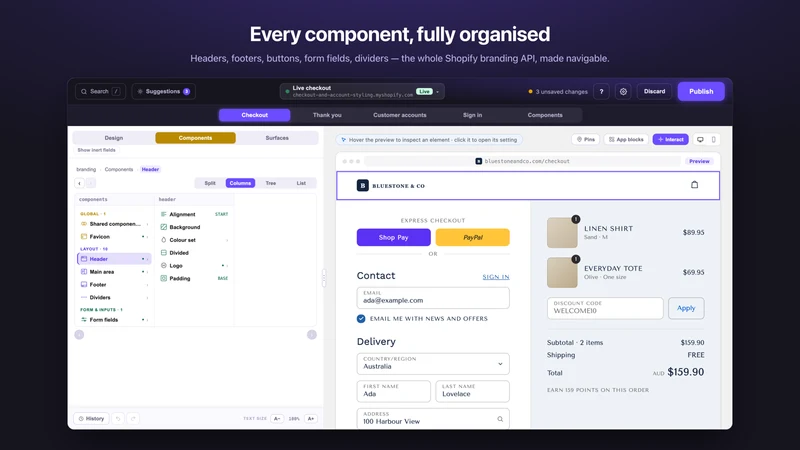Screen dimensions: 800x450
Task: Click Apply discount code button
Action: pyautogui.click(x=686, y=308)
